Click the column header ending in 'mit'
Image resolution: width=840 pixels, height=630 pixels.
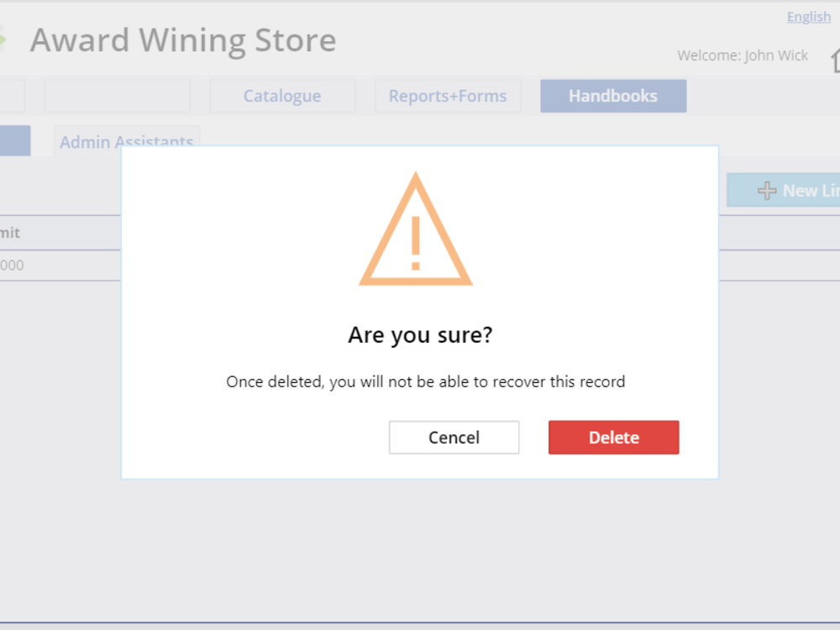pos(9,233)
